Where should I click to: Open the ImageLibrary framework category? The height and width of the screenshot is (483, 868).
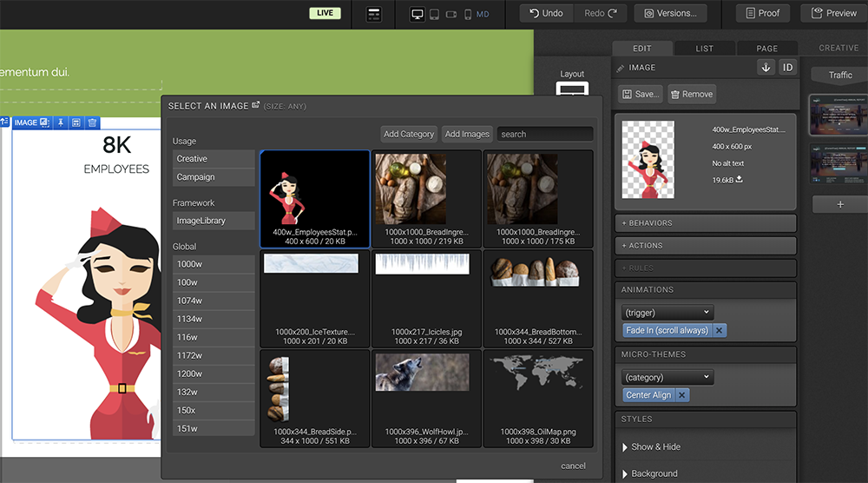(214, 221)
